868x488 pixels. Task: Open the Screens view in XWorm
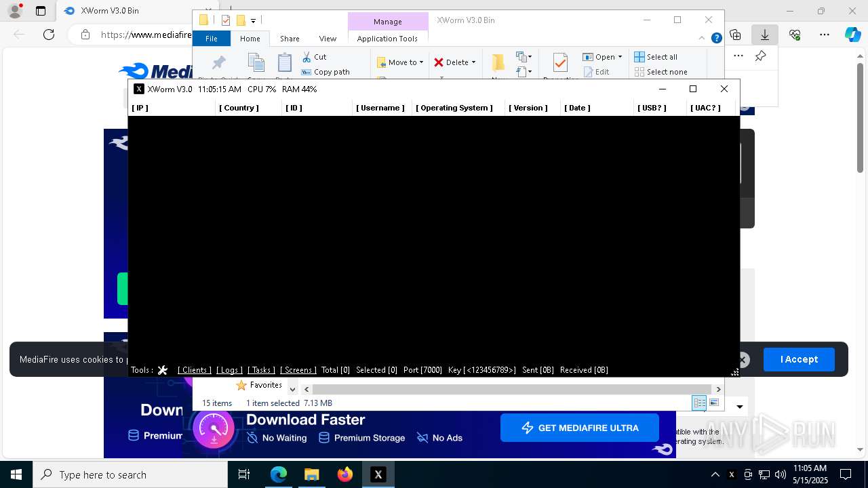coord(298,370)
